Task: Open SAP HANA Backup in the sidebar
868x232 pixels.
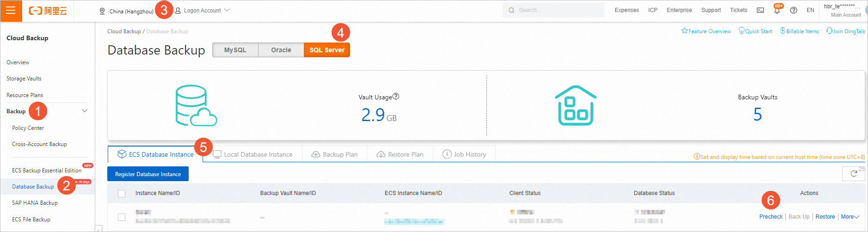Action: (x=35, y=203)
